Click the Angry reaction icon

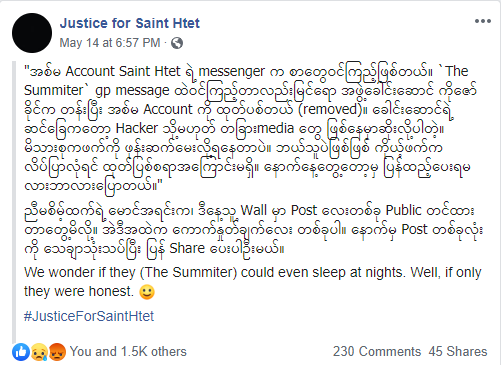pos(57,352)
